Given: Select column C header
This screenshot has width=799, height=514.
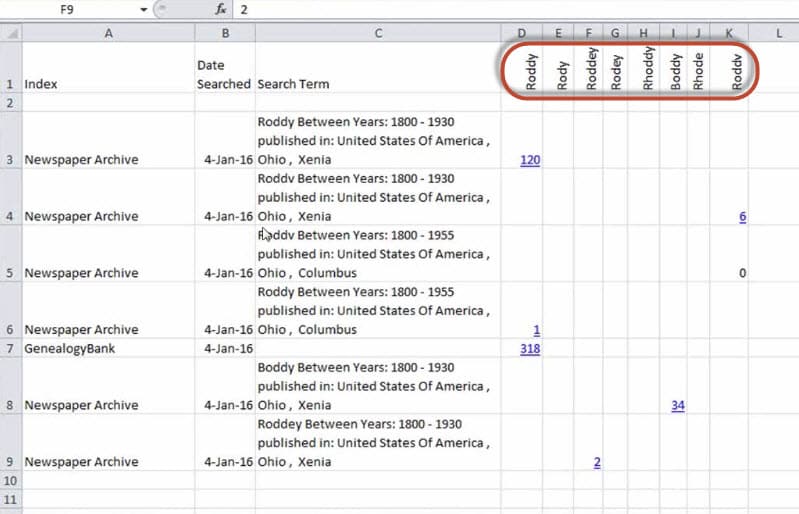Looking at the screenshot, I should click(378, 33).
